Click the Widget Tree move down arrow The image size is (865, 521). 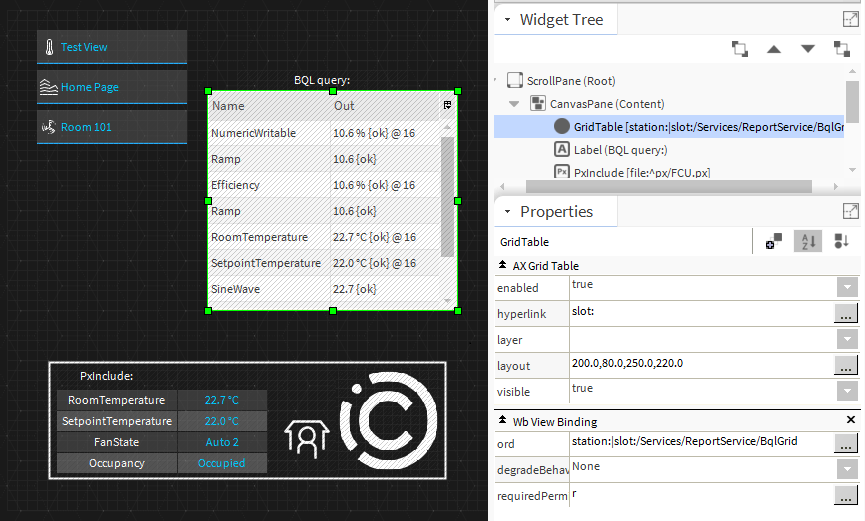pyautogui.click(x=808, y=48)
